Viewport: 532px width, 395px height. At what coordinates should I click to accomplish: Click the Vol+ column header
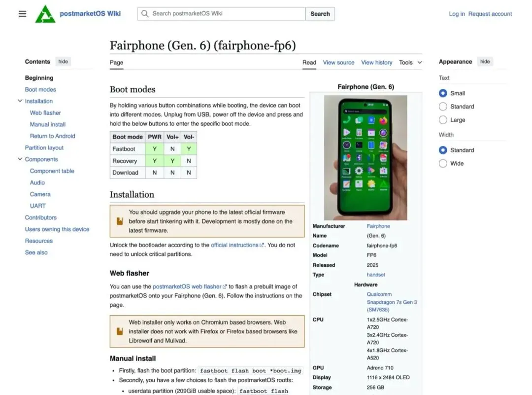pos(172,137)
